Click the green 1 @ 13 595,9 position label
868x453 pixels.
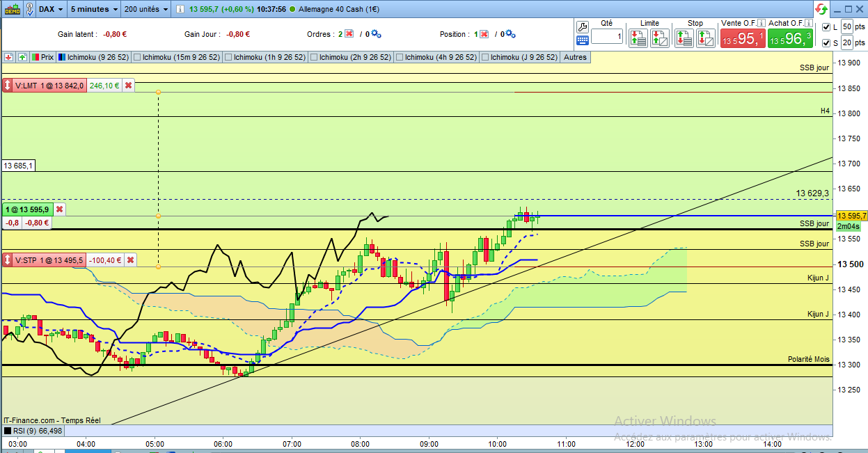click(x=27, y=209)
